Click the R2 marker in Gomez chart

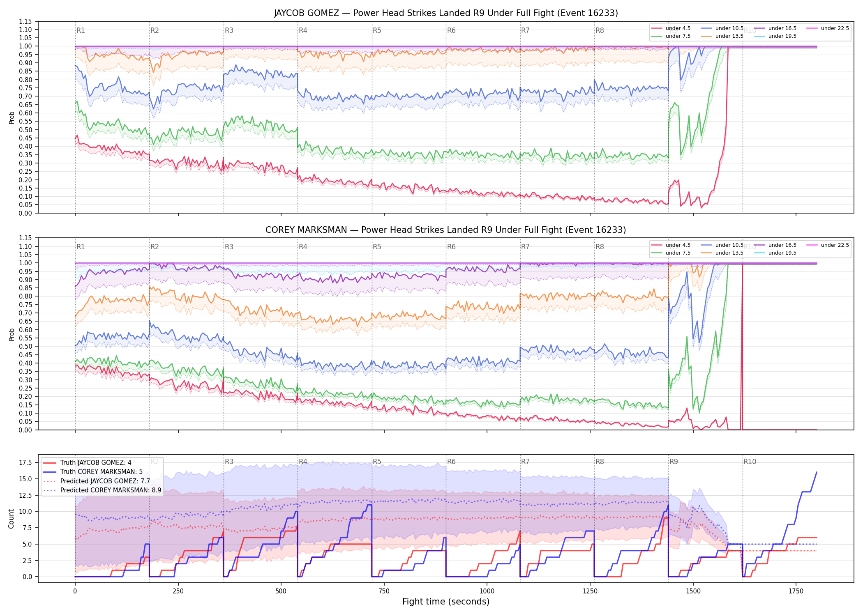(155, 30)
